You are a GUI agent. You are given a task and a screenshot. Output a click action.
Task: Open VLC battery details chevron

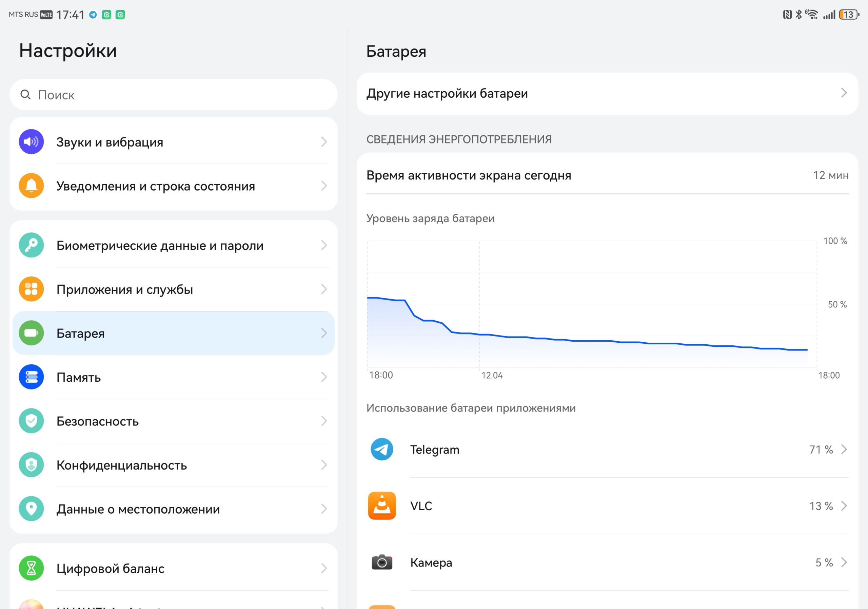tap(844, 506)
